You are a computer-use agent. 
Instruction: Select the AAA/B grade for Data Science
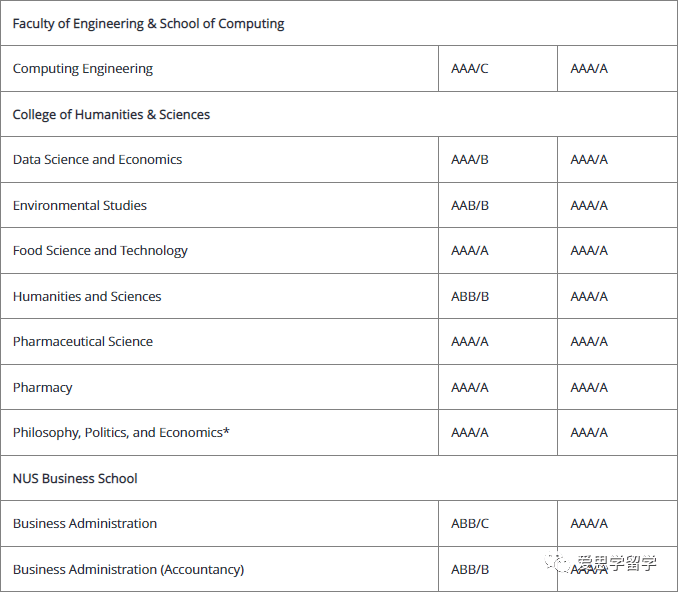[x=470, y=160]
